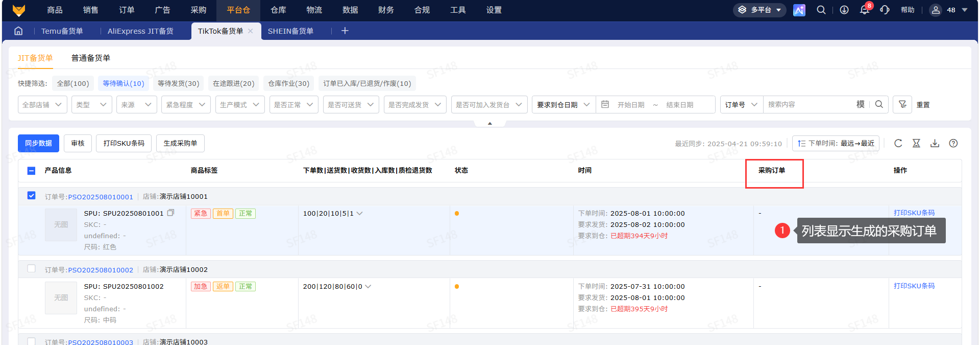The width and height of the screenshot is (980, 345).
Task: Open the 仓库 menu
Action: pos(278,10)
